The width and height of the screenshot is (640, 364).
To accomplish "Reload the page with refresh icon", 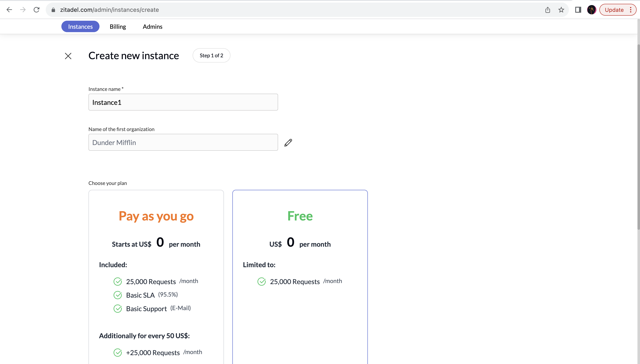I will pos(37,10).
